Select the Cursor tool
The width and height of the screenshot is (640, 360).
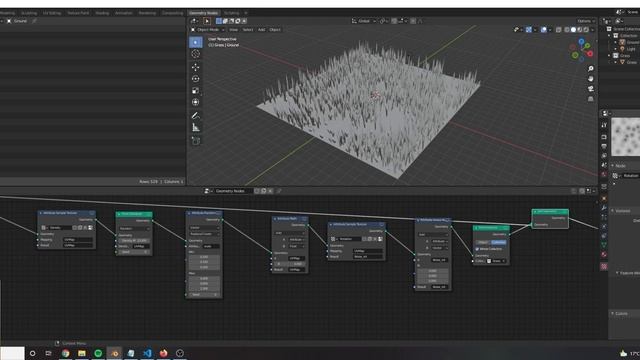tap(196, 54)
